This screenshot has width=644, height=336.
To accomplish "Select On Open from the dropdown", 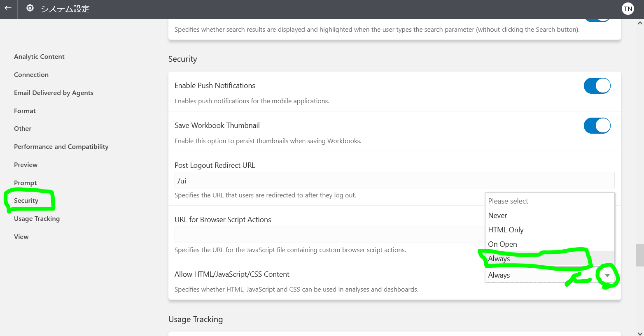I will point(502,244).
